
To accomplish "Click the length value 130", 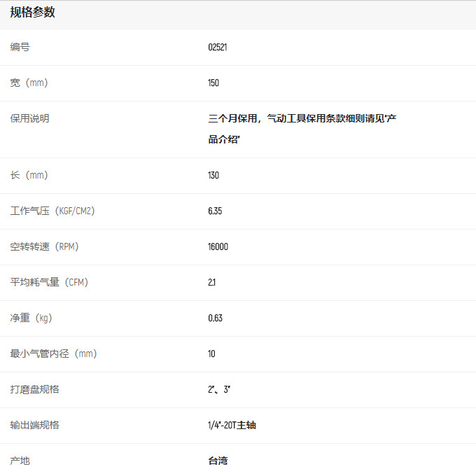I will 213,176.
